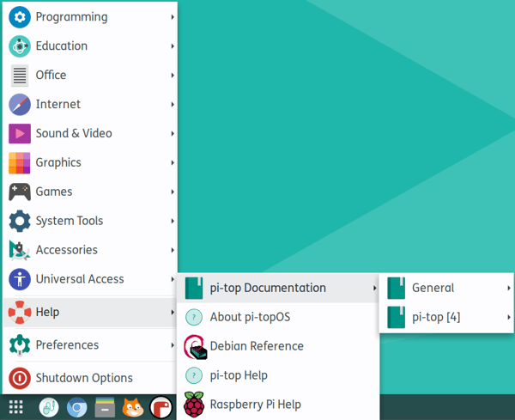Click the Accessories tools icon
The image size is (515, 420).
tap(20, 250)
